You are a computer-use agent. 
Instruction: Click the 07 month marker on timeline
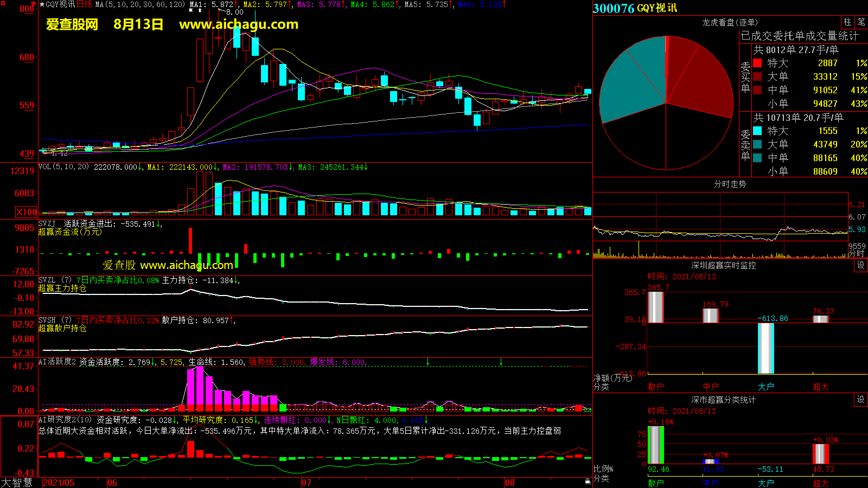307,483
